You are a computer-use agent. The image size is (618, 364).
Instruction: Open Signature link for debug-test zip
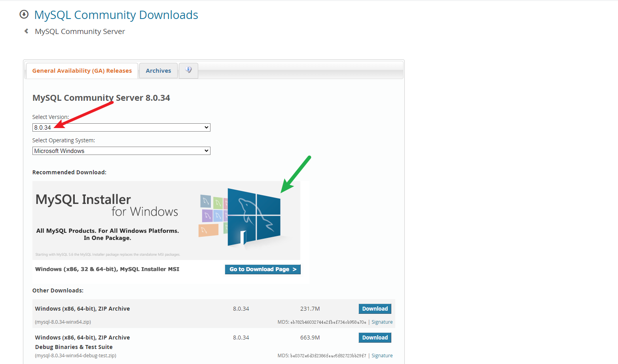382,356
